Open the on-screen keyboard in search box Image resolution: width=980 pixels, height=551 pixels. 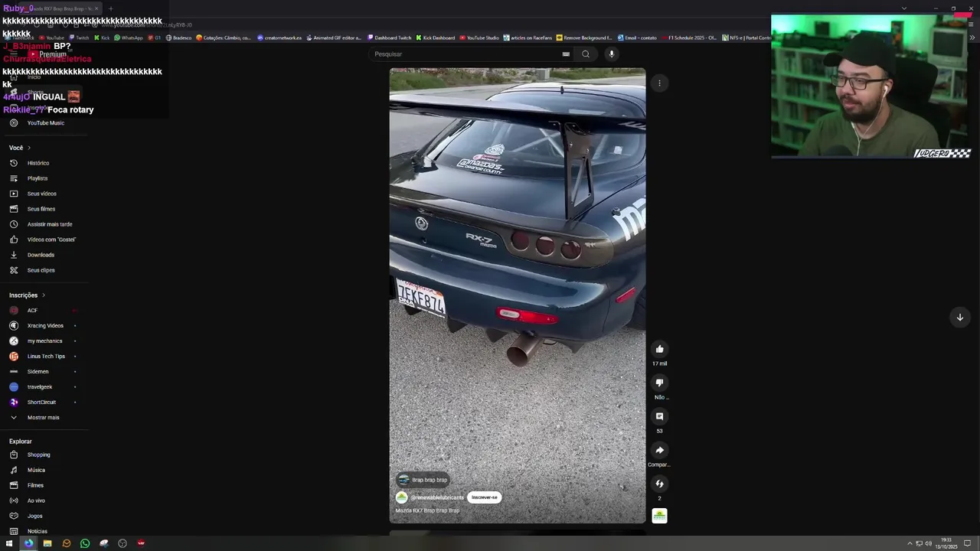coord(566,54)
